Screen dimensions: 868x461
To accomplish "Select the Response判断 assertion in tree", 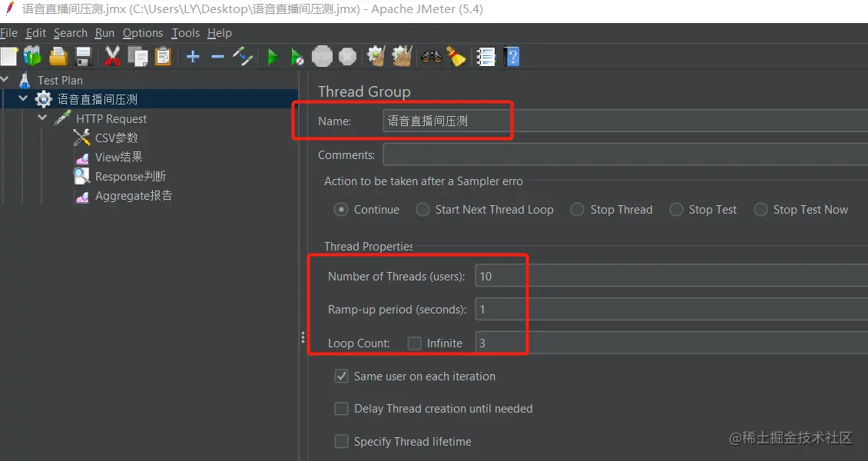I will point(131,177).
